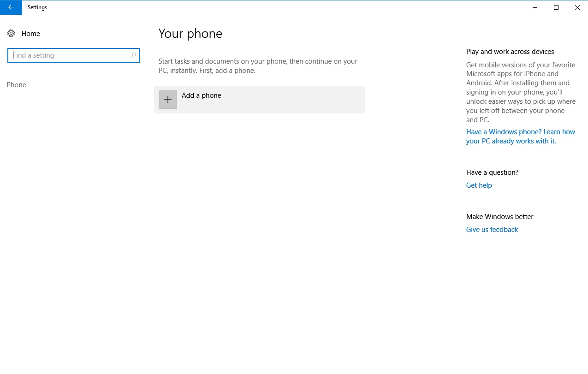
Task: Open the Get help link
Action: [479, 185]
